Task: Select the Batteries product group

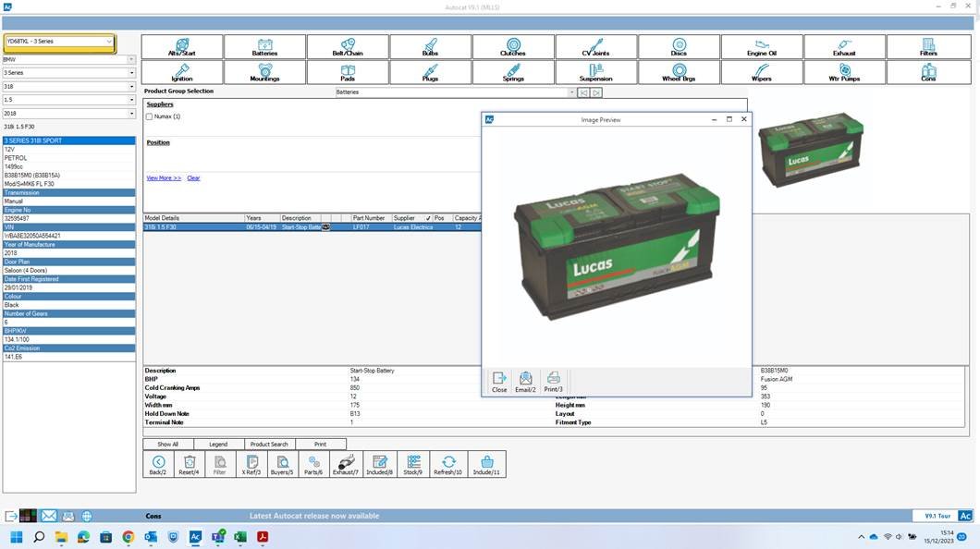Action: 265,47
